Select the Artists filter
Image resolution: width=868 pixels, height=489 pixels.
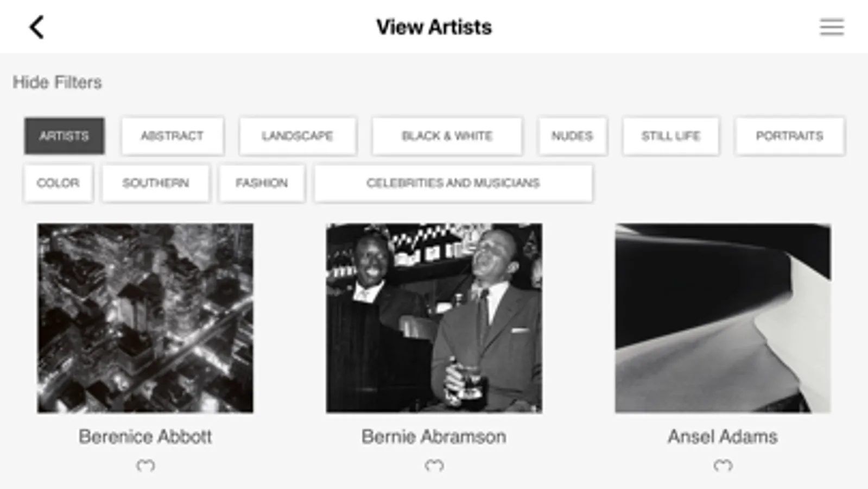[x=64, y=136]
